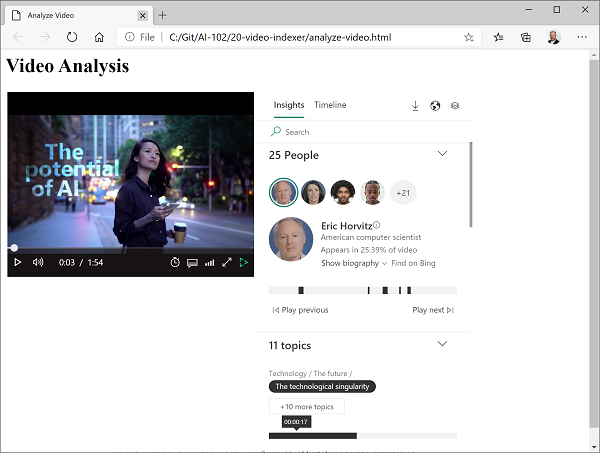Click the video progress slider handle
Image resolution: width=600 pixels, height=453 pixels.
pos(14,248)
